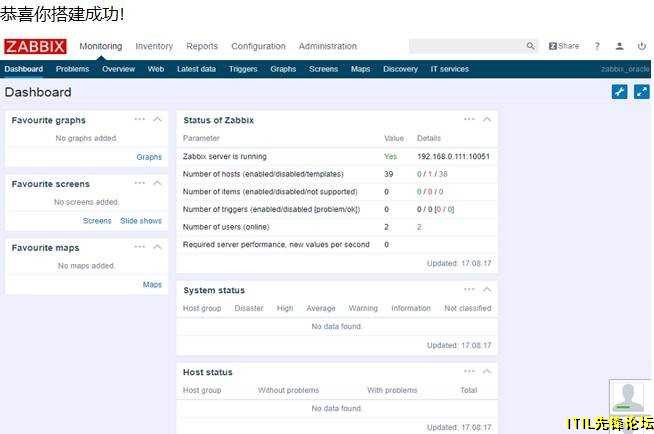Go to the Triggers submenu tab
The image size is (654, 434).
coord(243,69)
